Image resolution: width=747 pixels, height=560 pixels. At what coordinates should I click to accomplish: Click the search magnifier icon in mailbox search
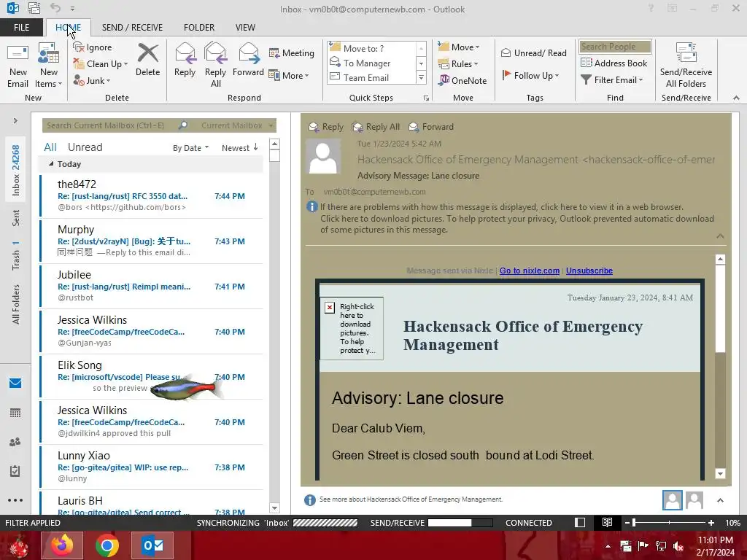click(183, 125)
